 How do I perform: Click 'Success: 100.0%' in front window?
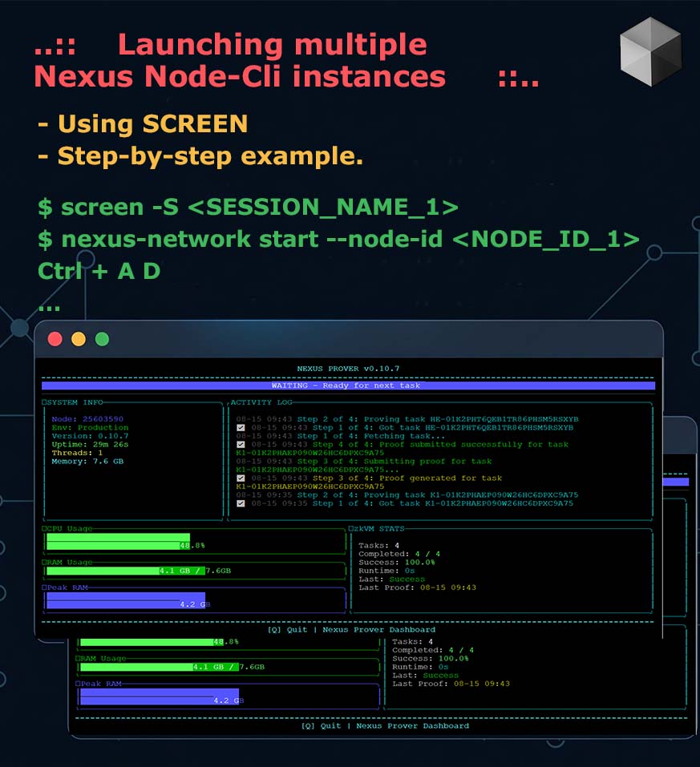(x=397, y=563)
